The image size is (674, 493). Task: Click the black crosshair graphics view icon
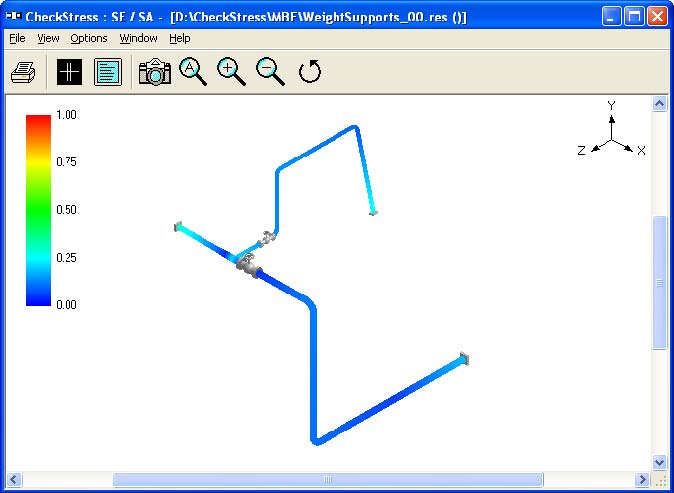click(69, 72)
